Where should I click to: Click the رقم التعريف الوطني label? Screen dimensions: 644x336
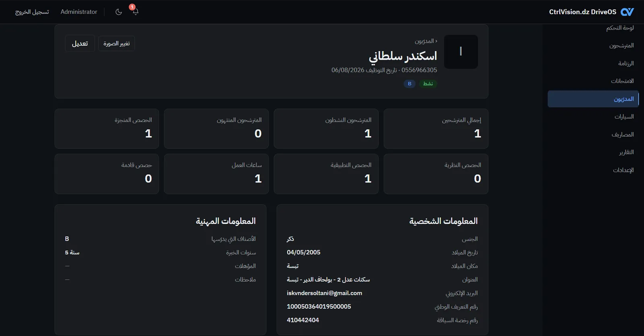click(x=456, y=307)
